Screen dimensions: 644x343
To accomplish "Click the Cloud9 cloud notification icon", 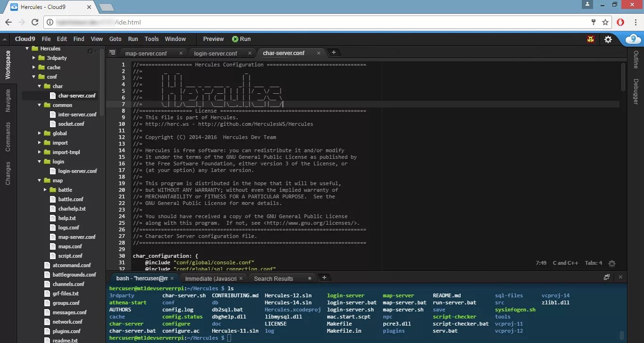I will tap(633, 40).
